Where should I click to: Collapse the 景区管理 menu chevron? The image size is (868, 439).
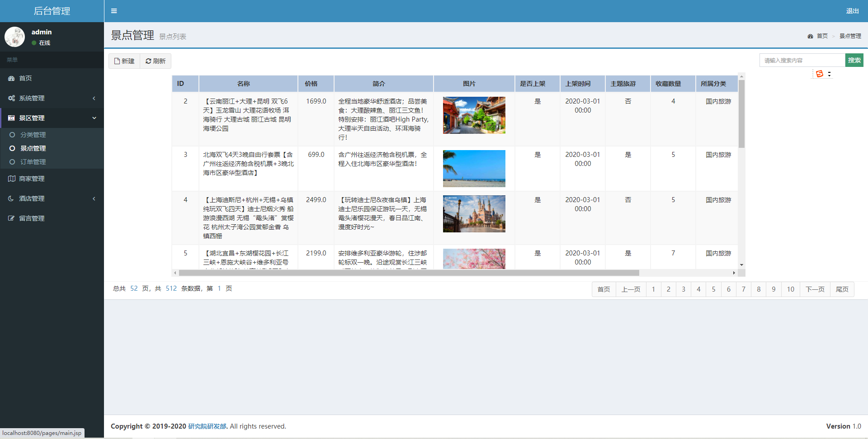94,118
